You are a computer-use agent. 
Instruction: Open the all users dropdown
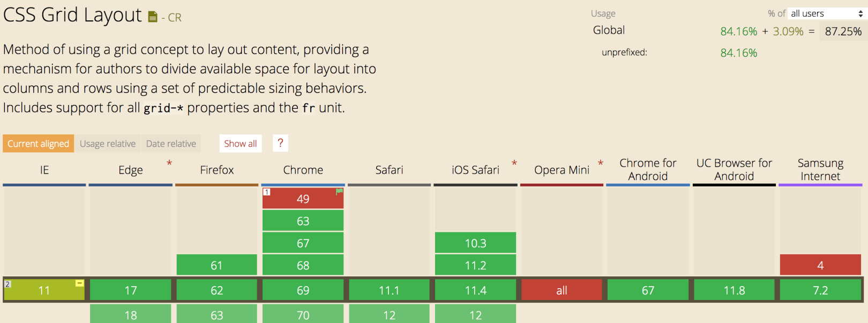pyautogui.click(x=827, y=13)
